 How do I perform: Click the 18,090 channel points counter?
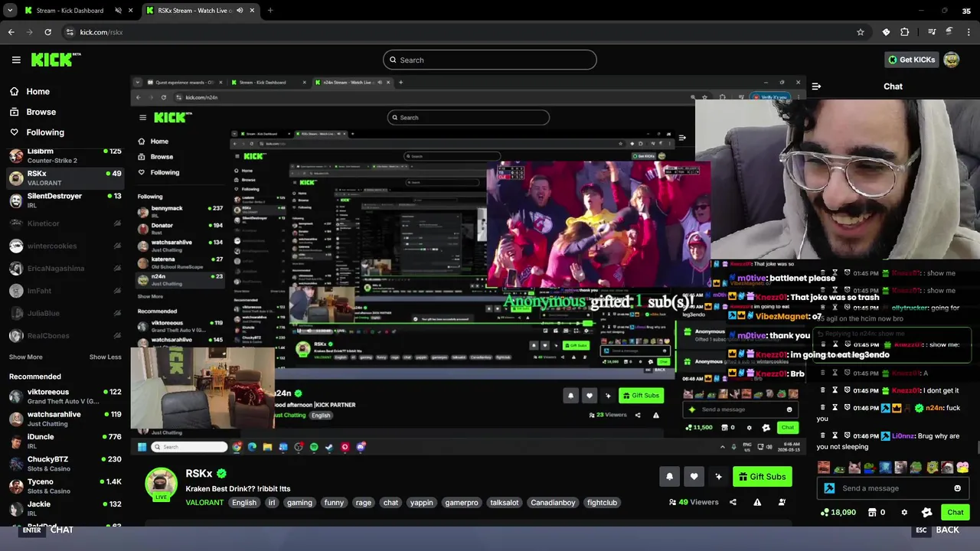click(x=838, y=513)
